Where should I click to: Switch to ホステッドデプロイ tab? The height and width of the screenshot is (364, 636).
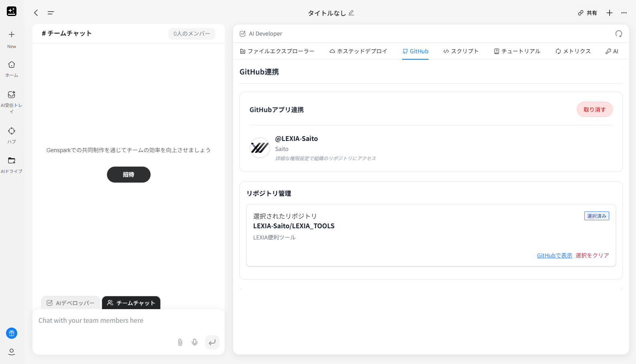[358, 51]
